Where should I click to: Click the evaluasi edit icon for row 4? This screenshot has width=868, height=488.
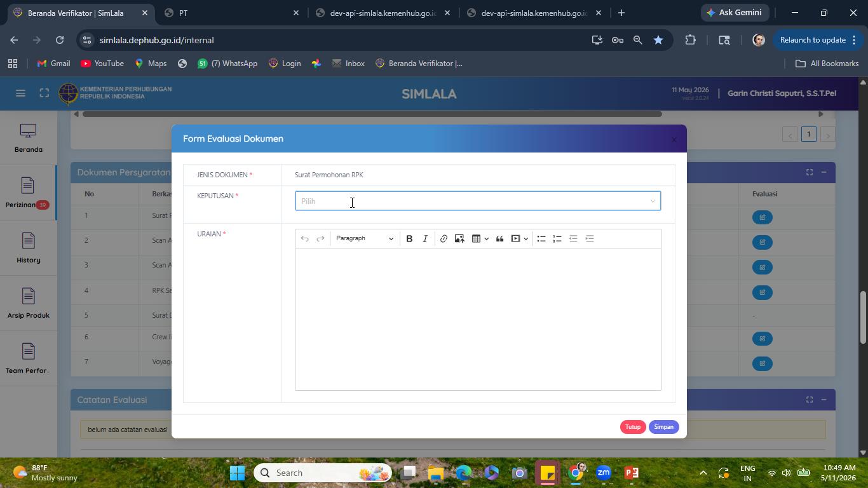point(762,292)
